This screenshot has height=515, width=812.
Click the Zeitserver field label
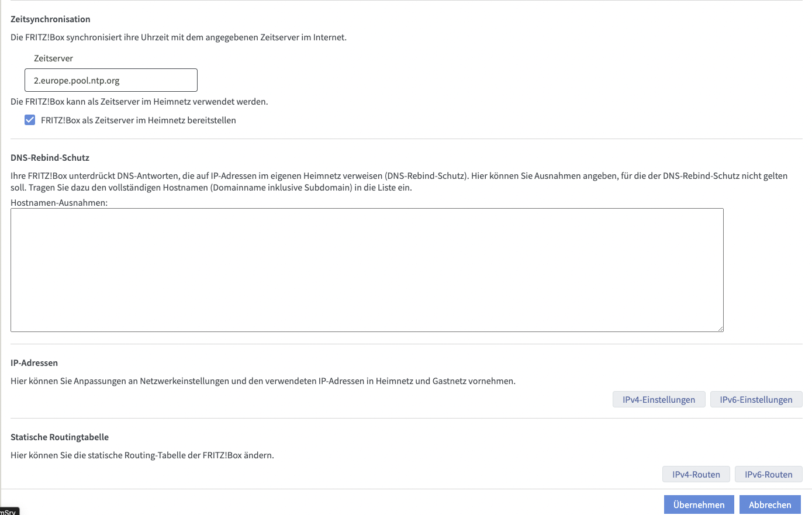tap(53, 58)
